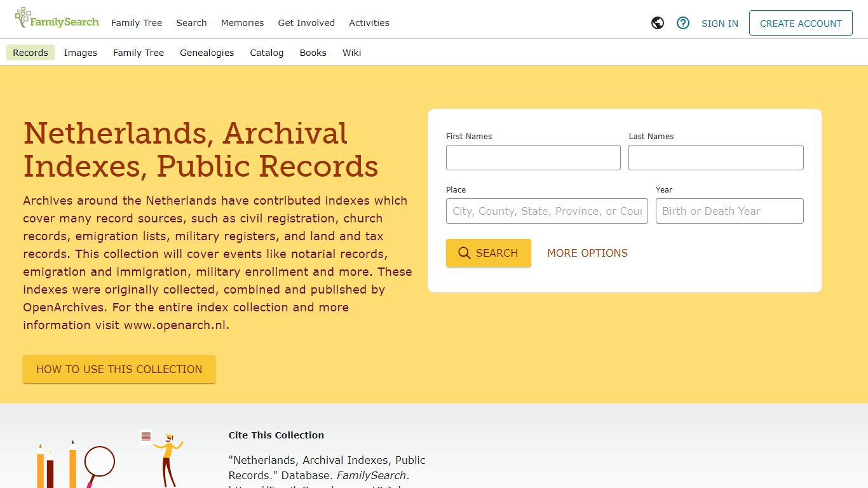Screen dimensions: 868x488
Task: Click the CREATE ACCOUNT button
Action: coord(801,23)
